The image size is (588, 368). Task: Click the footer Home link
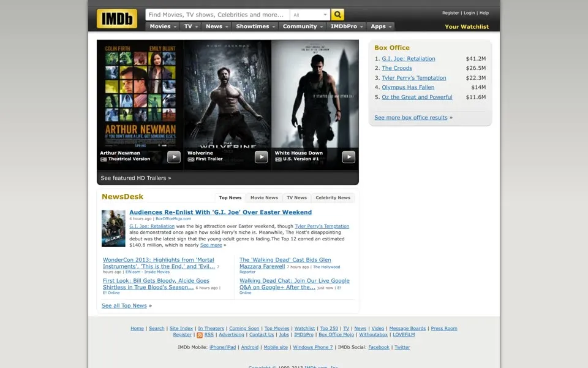coord(137,328)
